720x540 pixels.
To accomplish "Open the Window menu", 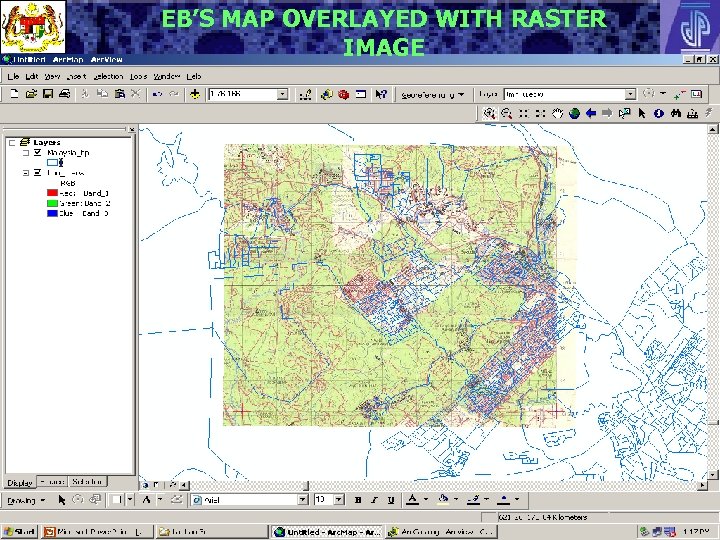I will tap(167, 76).
